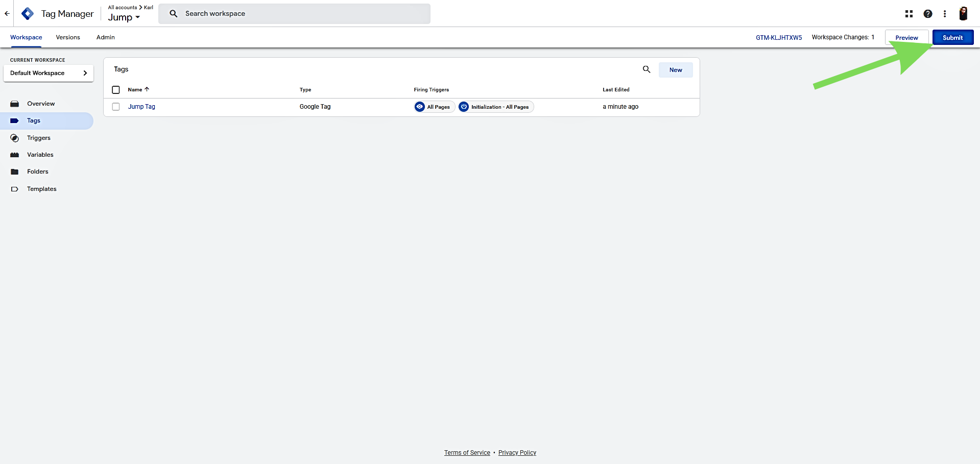Open Triggers in the sidebar
The height and width of the screenshot is (464, 980).
tap(39, 138)
